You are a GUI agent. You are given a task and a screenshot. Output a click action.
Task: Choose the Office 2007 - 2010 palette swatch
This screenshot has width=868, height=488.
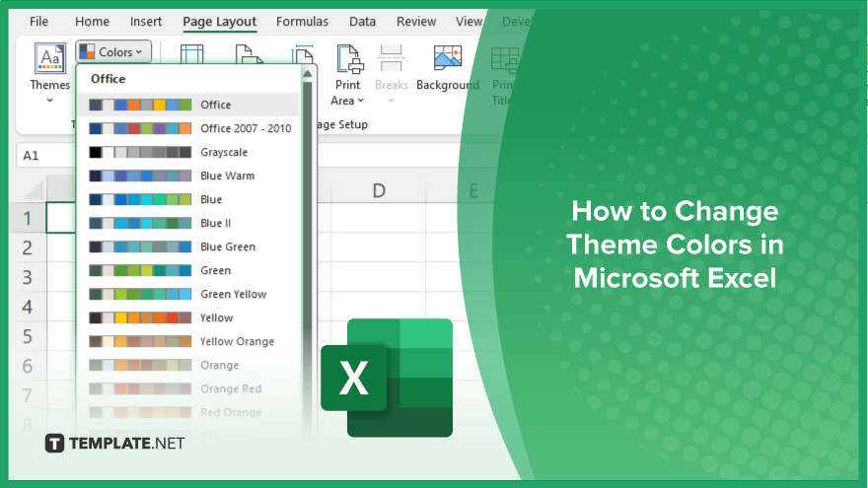140,128
